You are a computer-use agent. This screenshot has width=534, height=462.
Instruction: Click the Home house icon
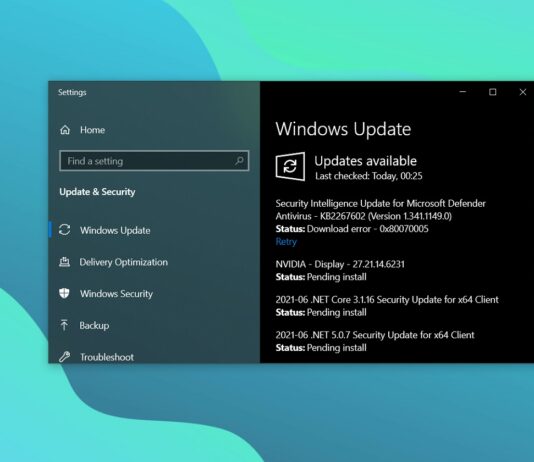[65, 130]
